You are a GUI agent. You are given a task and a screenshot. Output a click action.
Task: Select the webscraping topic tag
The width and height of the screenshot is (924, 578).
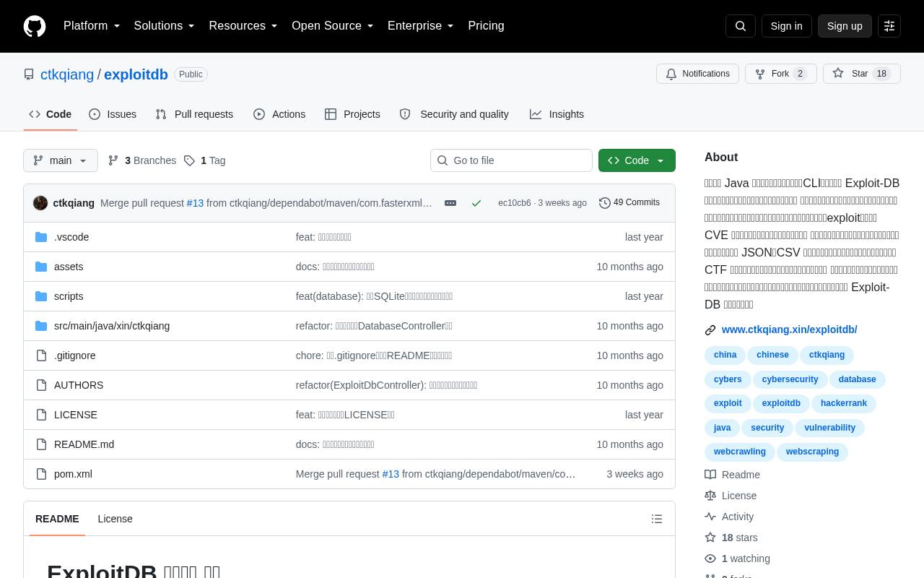coord(813,452)
